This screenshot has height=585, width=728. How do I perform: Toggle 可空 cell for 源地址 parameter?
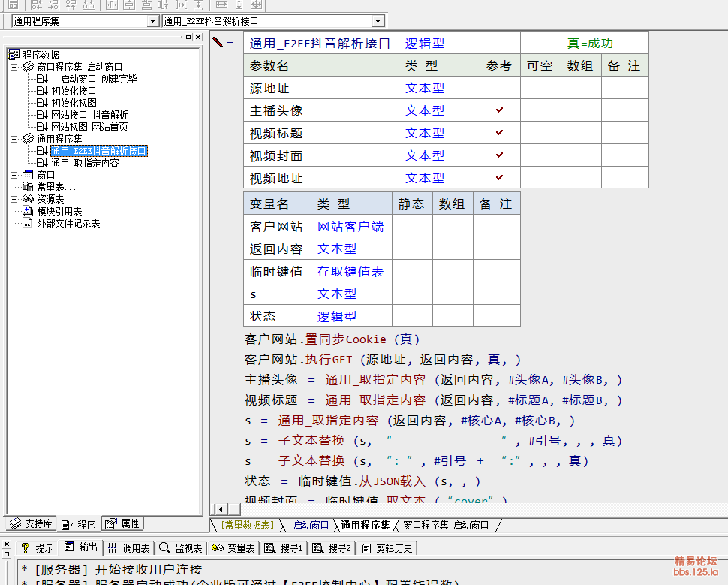(540, 88)
